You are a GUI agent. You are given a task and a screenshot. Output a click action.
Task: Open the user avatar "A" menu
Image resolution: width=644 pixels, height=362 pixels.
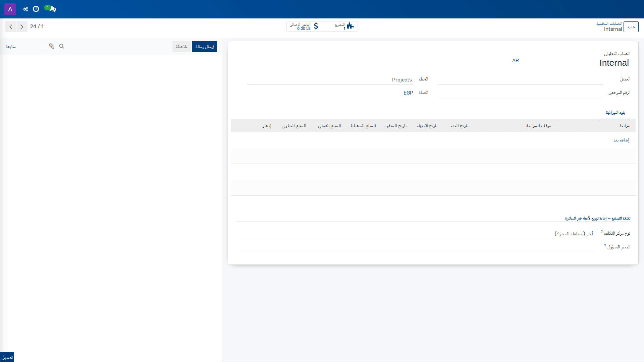pyautogui.click(x=10, y=9)
